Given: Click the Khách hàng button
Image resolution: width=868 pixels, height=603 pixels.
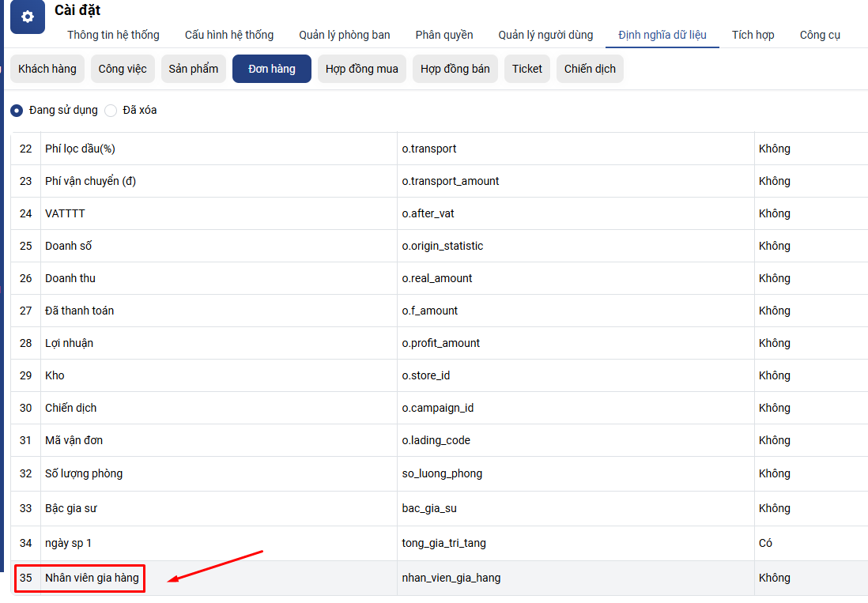Looking at the screenshot, I should 47,69.
